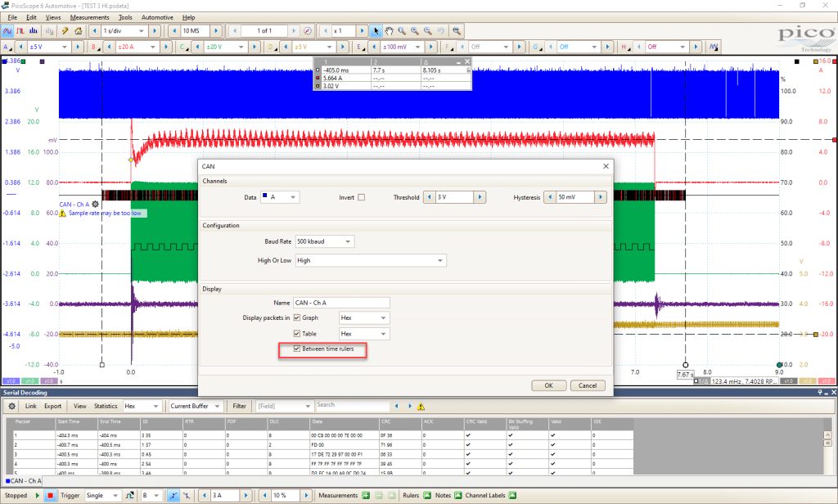Click the zoom to full view icon
This screenshot has width=838, height=504.
click(456, 31)
